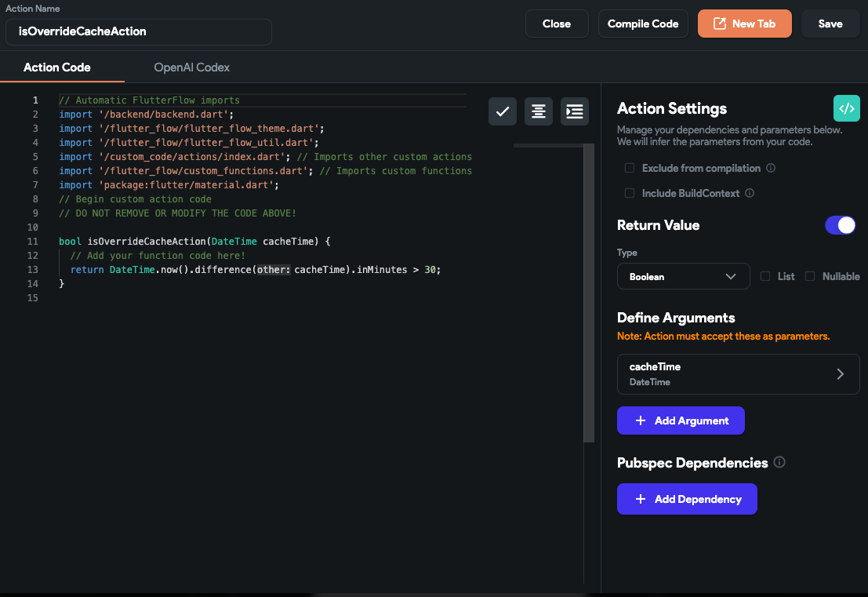Click the Add Argument button
This screenshot has height=597, width=868.
tap(681, 420)
